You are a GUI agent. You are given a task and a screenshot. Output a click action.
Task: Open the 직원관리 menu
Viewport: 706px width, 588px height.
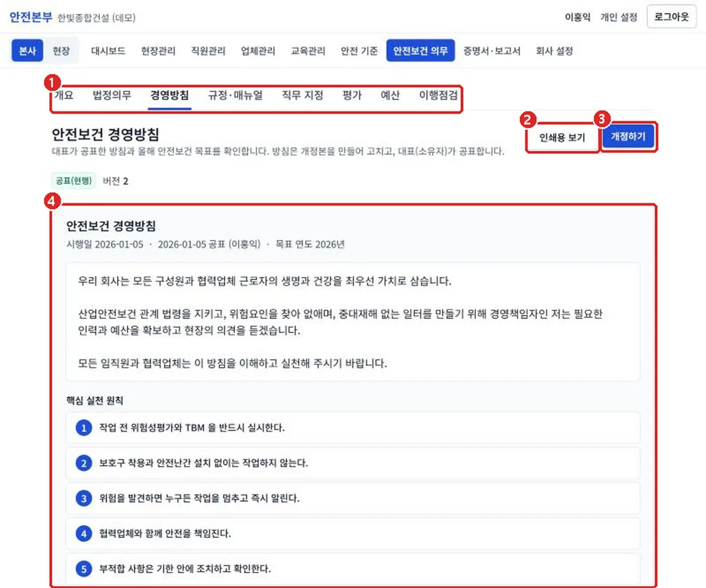(208, 51)
